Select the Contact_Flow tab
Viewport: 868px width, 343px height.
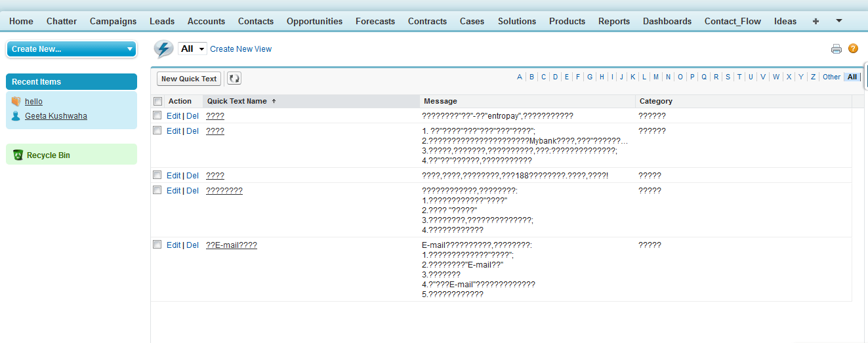click(733, 21)
